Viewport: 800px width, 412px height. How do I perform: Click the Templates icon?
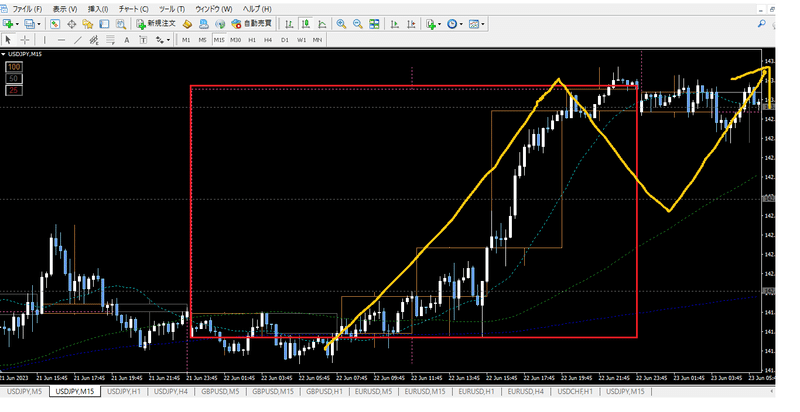[x=474, y=24]
